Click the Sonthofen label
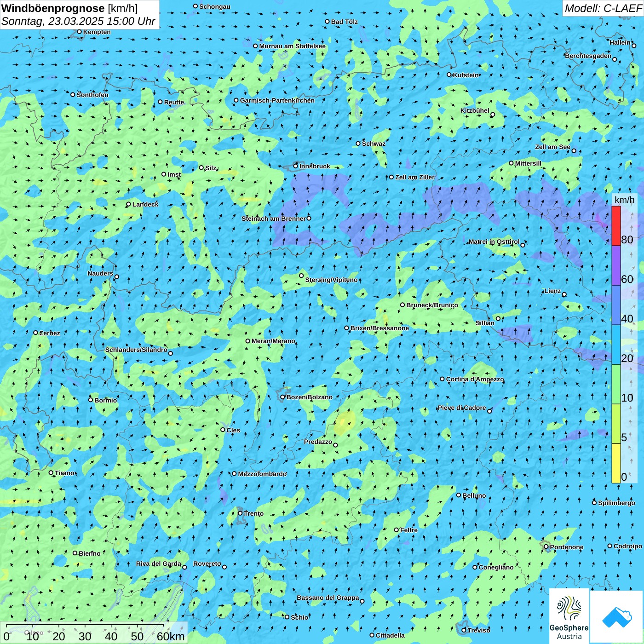644x644 pixels. coord(92,95)
